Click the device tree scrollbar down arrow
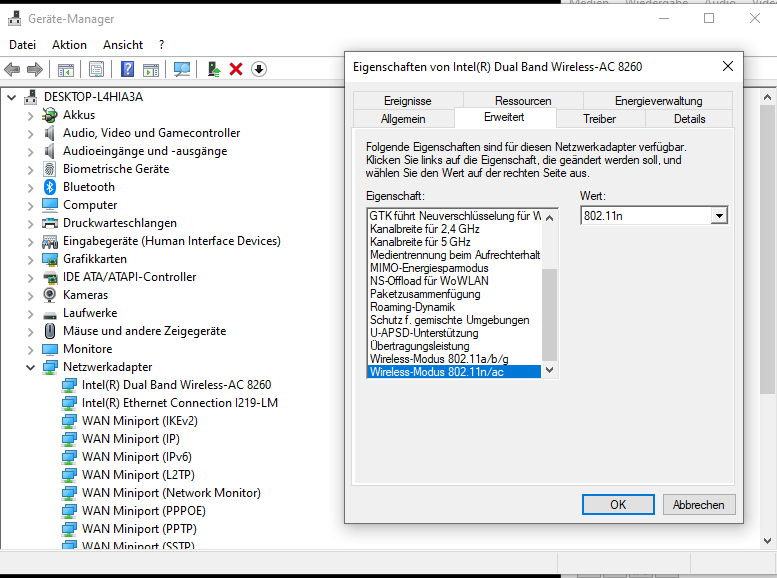The width and height of the screenshot is (777, 578). tap(767, 540)
